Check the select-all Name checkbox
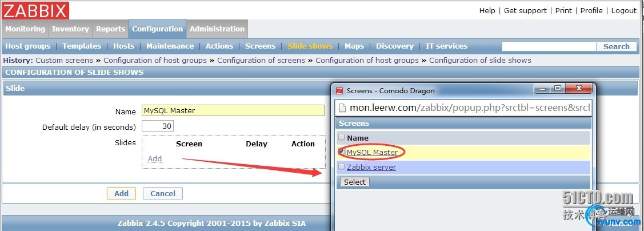 click(x=342, y=137)
